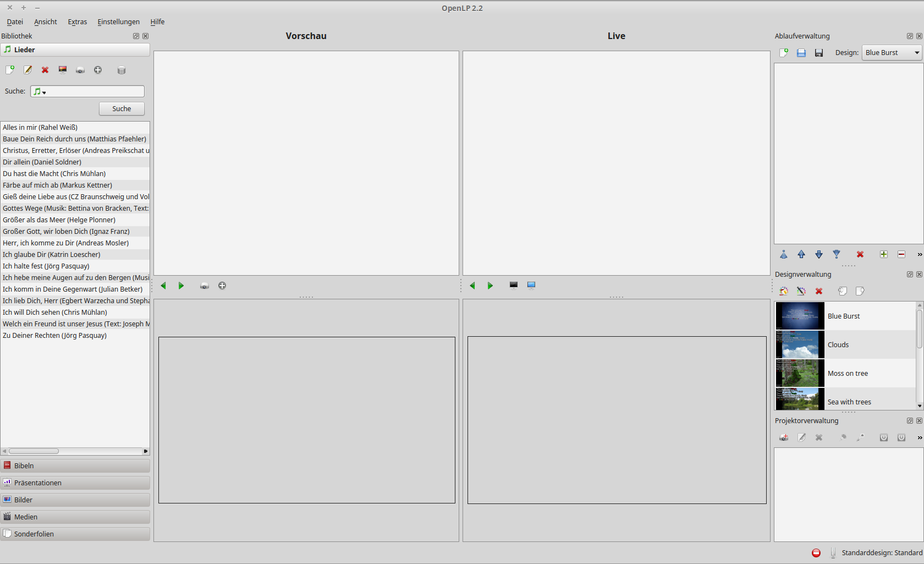Image resolution: width=924 pixels, height=564 pixels.
Task: Click the edit song pencil icon
Action: [28, 70]
